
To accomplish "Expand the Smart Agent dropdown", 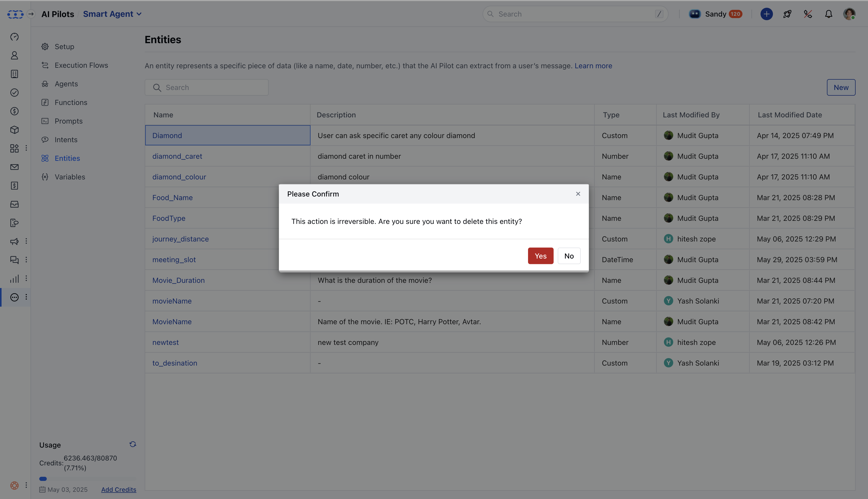I will (112, 14).
